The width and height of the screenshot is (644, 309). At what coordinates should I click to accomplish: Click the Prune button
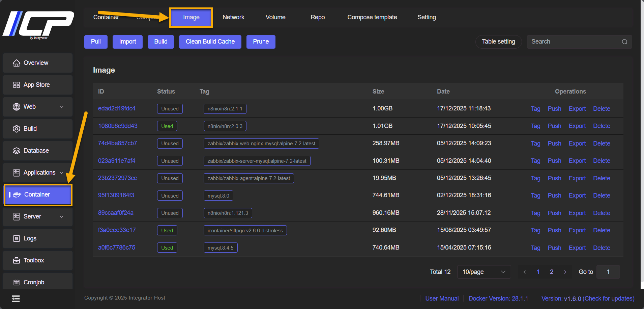coord(261,42)
